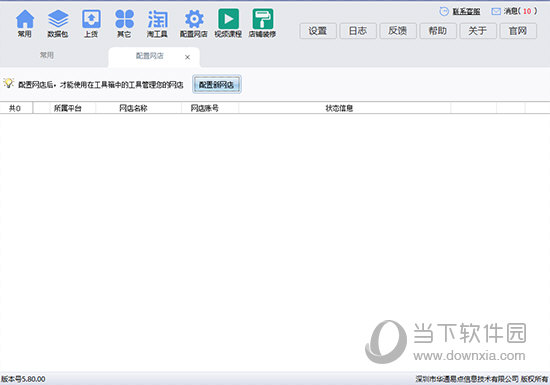Open the 常用 home icon
The height and width of the screenshot is (385, 550).
click(x=25, y=23)
